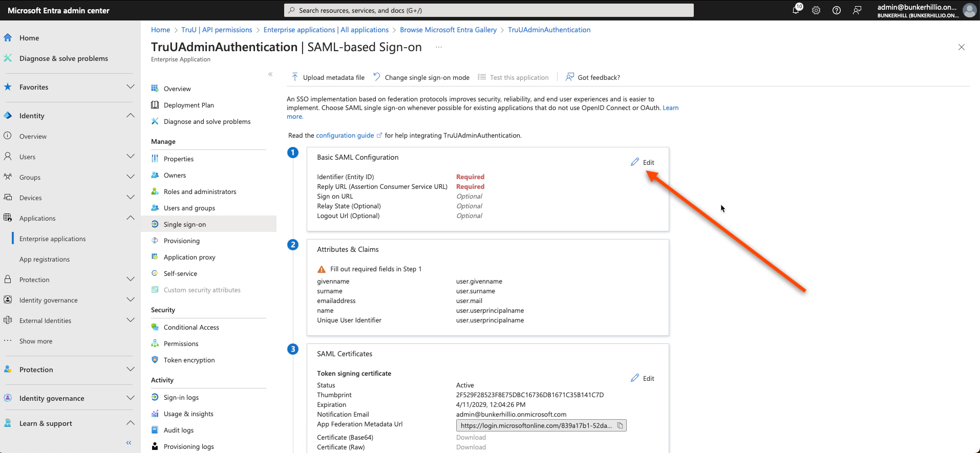Viewport: 980px width, 453px height.
Task: Click the Token encryption shield icon
Action: [155, 360]
